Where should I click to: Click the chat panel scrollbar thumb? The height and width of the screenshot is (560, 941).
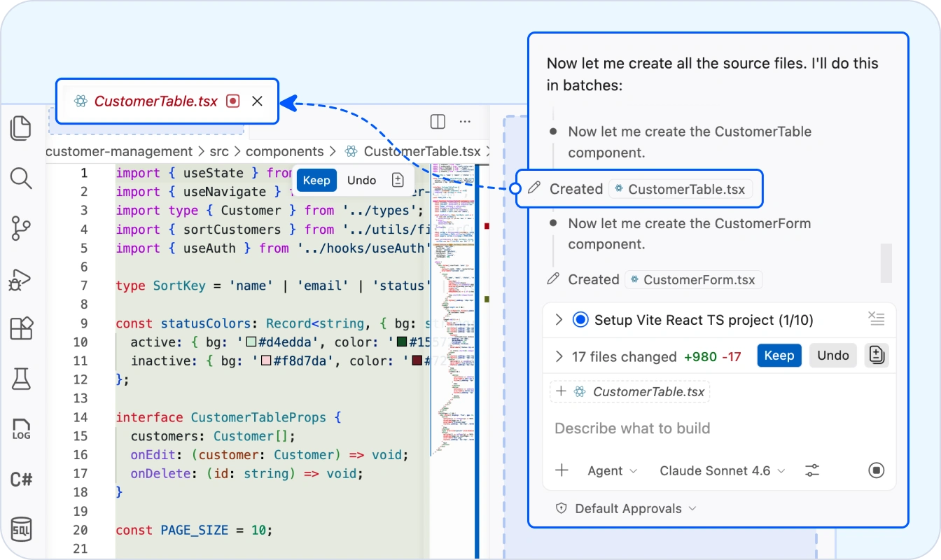(886, 263)
